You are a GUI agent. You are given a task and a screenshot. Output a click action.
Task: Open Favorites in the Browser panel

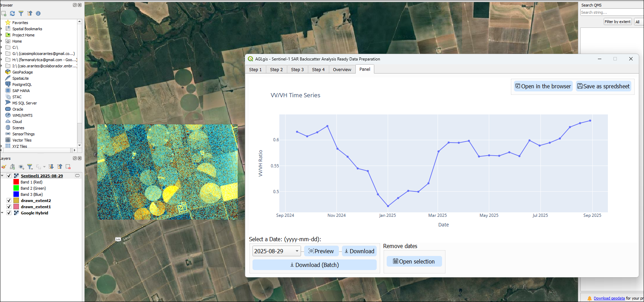pos(20,23)
